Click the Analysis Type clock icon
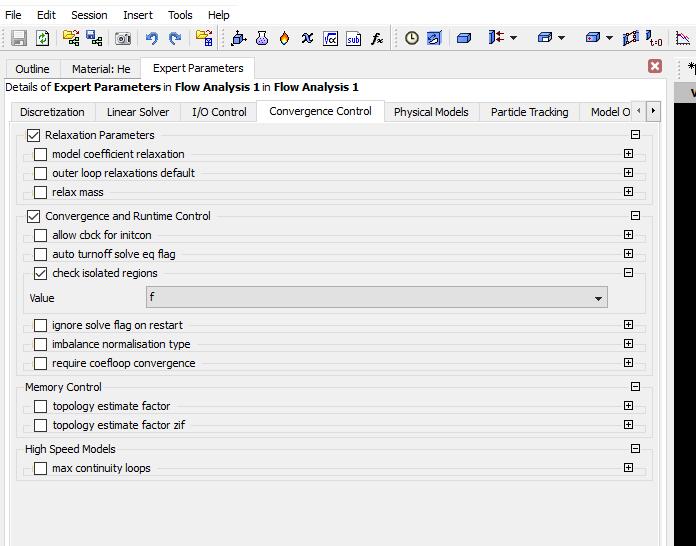The width and height of the screenshot is (696, 546). click(x=411, y=38)
